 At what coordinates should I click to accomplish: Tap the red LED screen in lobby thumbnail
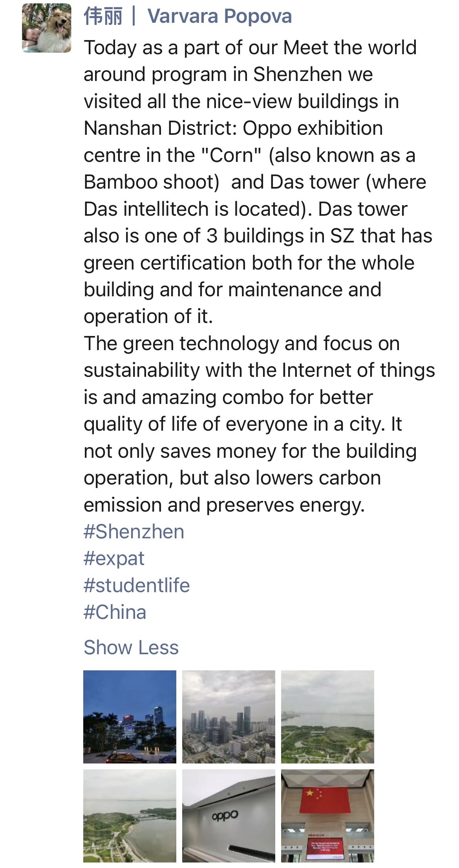tap(326, 847)
